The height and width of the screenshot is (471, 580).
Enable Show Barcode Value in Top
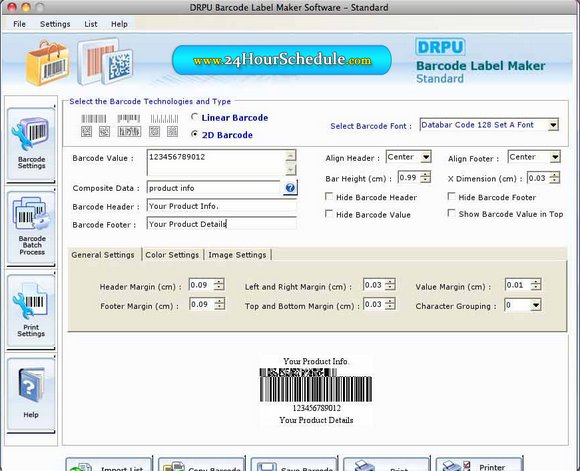[x=451, y=213]
